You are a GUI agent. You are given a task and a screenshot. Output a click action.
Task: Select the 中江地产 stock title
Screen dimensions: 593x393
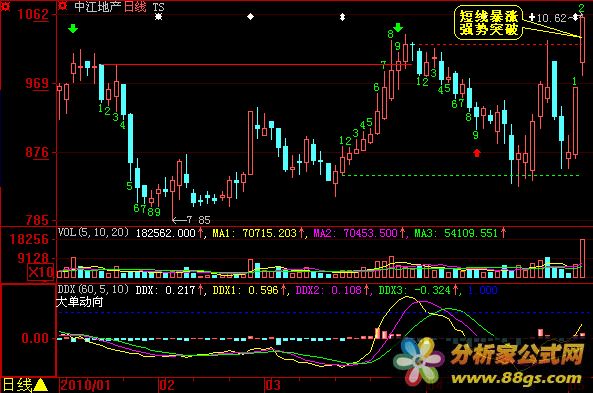(x=97, y=7)
